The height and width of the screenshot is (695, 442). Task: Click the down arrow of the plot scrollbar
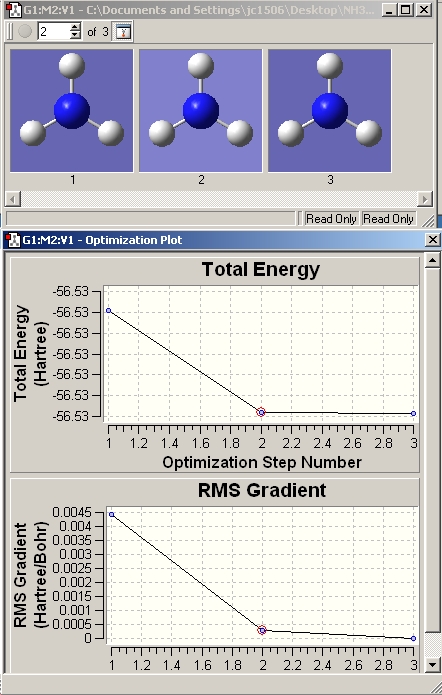432,664
